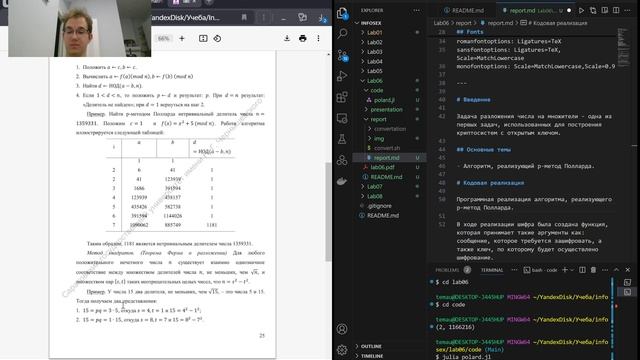
Task: Open the polard.jl file in explorer
Action: [390, 100]
